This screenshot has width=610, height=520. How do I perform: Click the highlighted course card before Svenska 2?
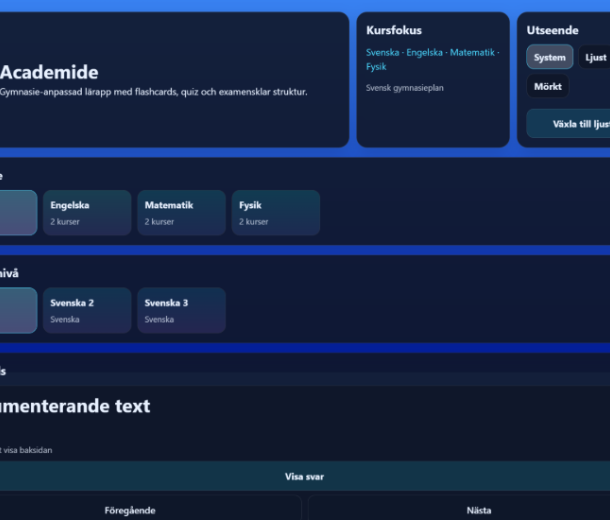[x=17, y=310]
